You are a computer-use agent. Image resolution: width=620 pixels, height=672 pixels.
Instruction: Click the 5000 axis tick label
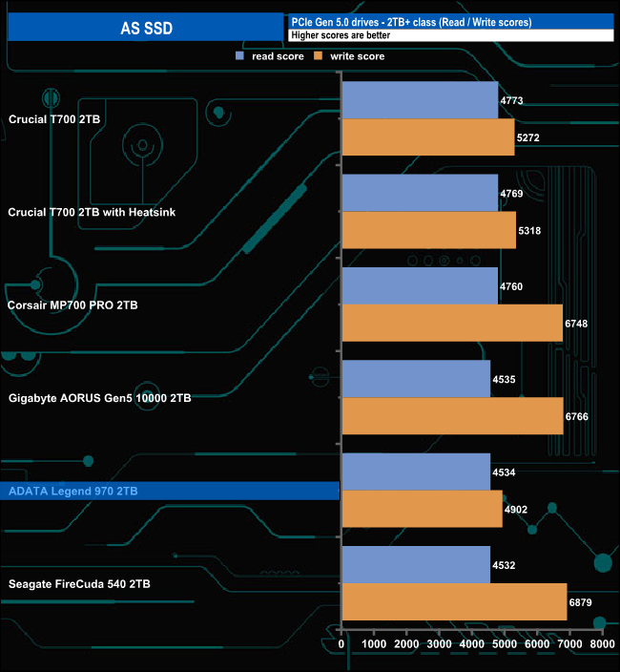(x=505, y=643)
